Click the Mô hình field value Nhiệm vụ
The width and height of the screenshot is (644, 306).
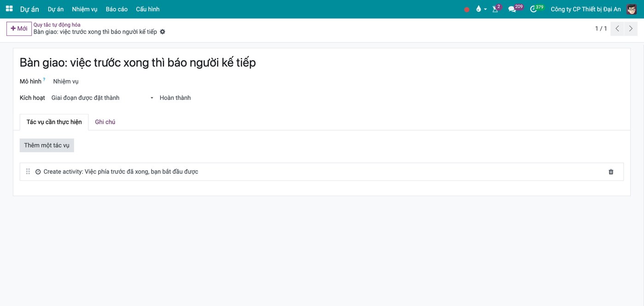tap(66, 81)
